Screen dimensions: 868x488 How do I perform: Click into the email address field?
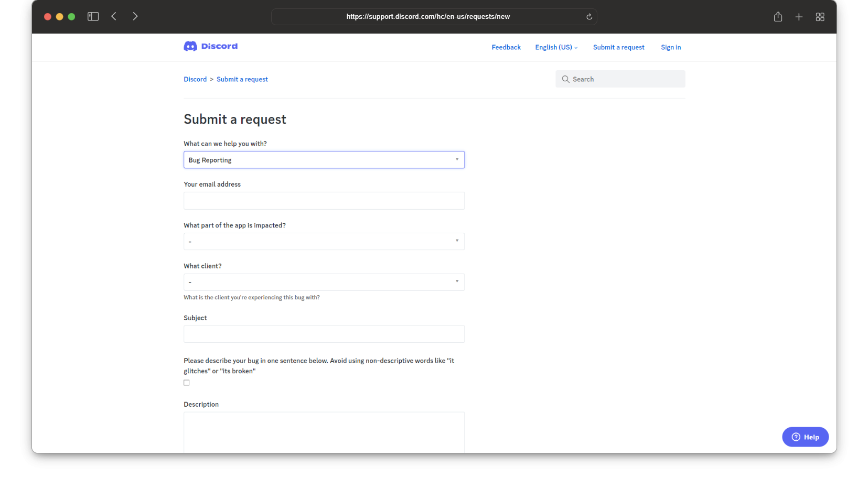[x=324, y=201]
